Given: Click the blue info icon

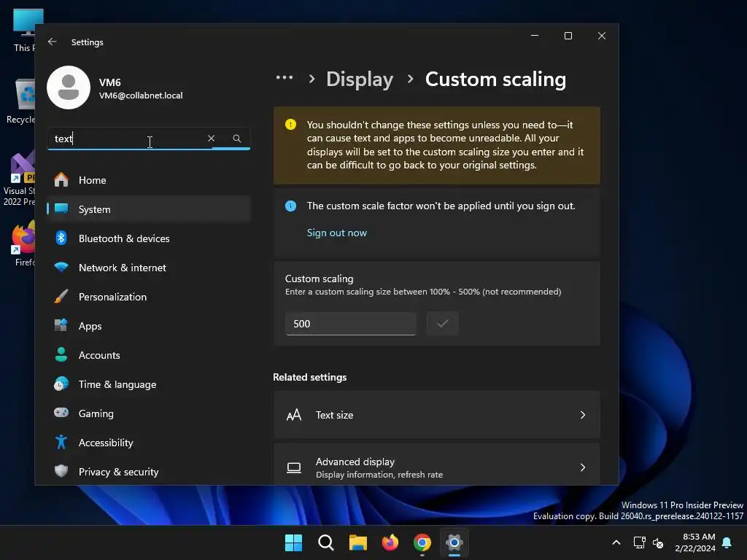Looking at the screenshot, I should (x=290, y=206).
